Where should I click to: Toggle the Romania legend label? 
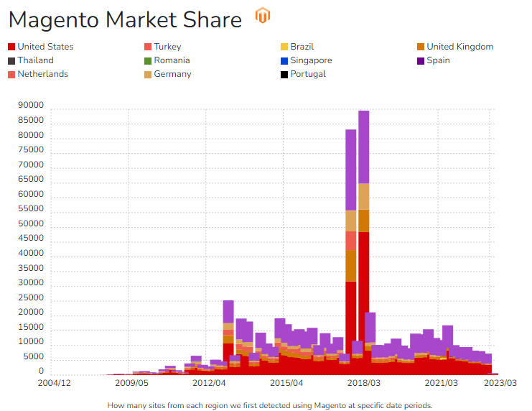(x=172, y=60)
